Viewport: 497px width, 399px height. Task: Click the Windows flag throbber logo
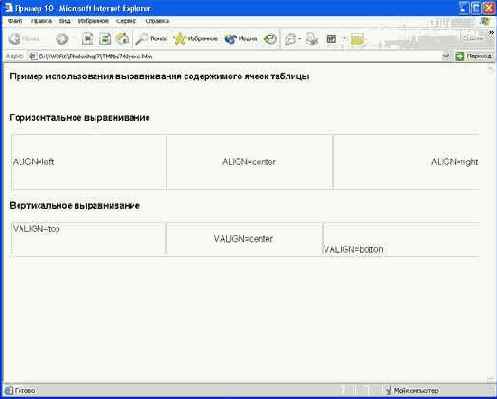(485, 21)
